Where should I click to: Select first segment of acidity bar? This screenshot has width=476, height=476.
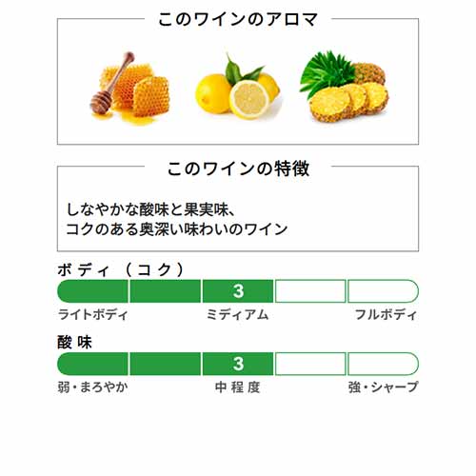point(92,364)
